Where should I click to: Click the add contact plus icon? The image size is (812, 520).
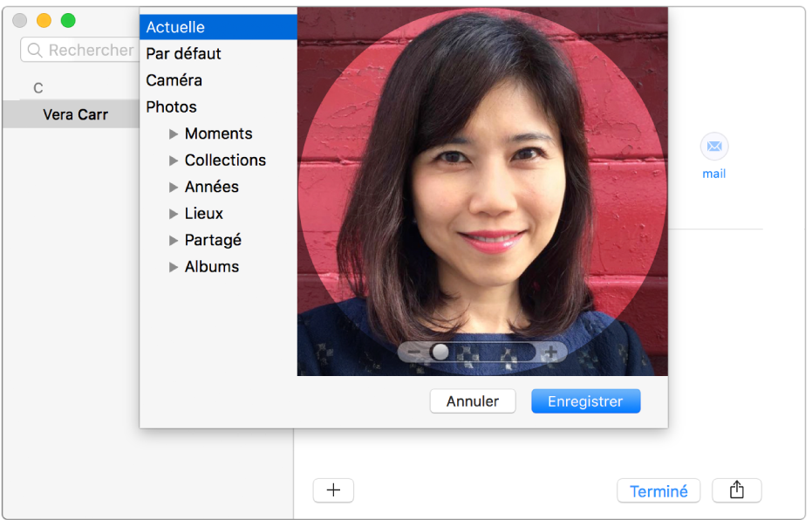[x=333, y=490]
